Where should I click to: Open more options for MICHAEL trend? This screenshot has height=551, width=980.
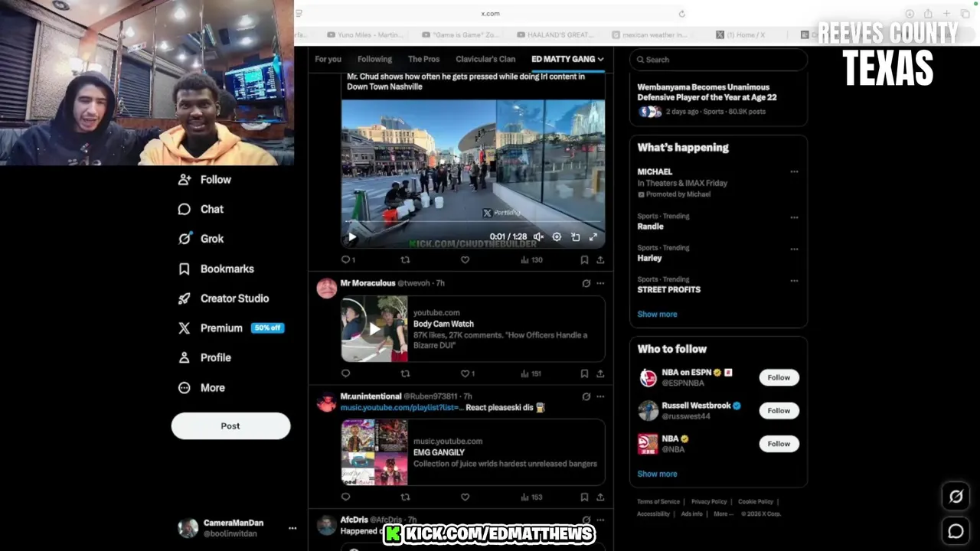pos(794,172)
